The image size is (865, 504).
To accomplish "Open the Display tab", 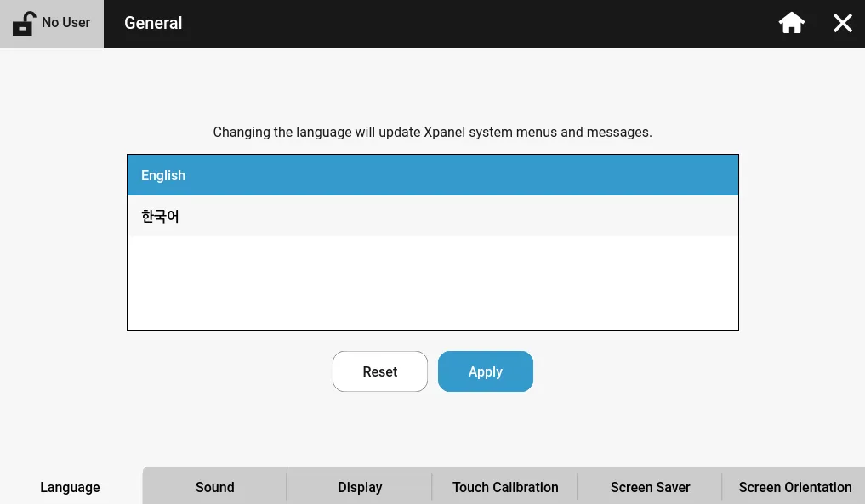I will [360, 487].
